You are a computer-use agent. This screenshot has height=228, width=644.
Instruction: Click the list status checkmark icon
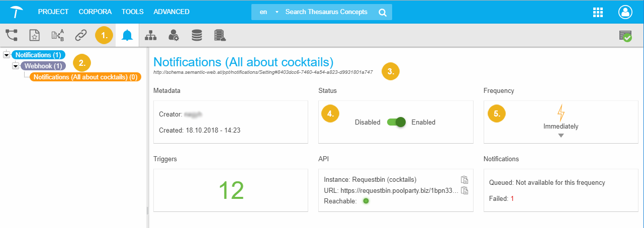625,36
